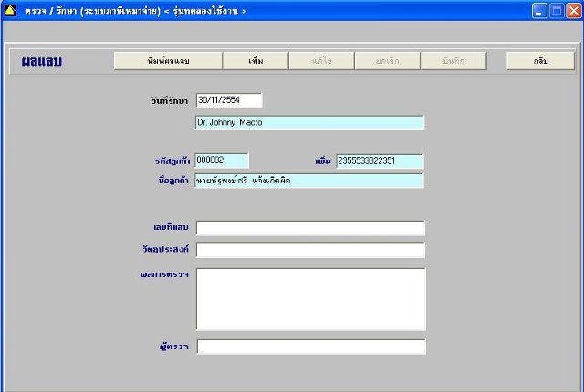Click the รหัสลูกค้า field containing 000002
The width and height of the screenshot is (584, 392).
point(222,160)
